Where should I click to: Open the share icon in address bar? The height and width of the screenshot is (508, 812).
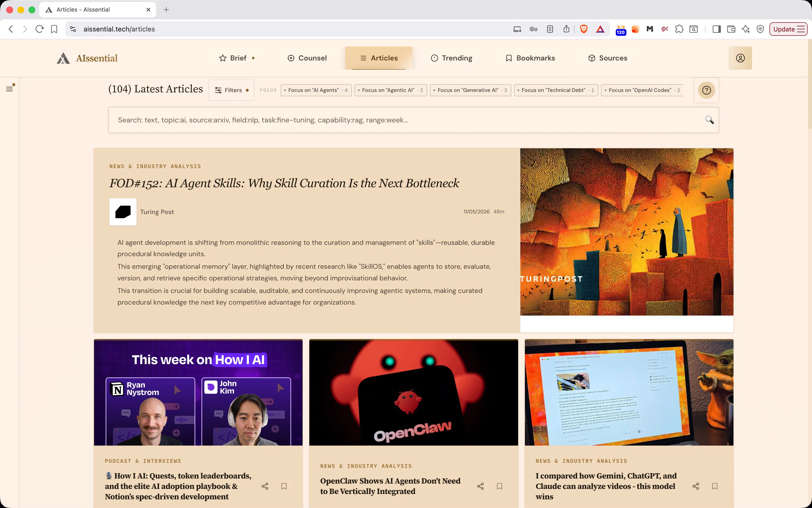pos(566,29)
